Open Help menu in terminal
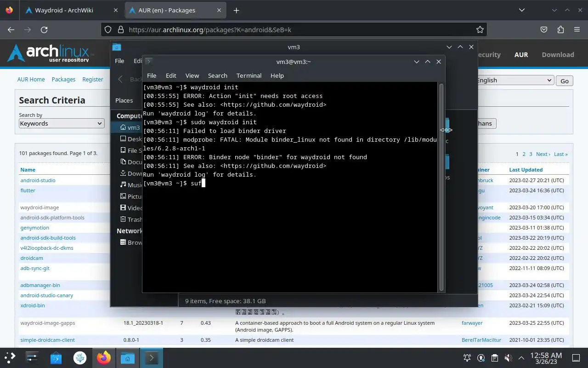Screen dimensions: 588x368 coord(277,75)
